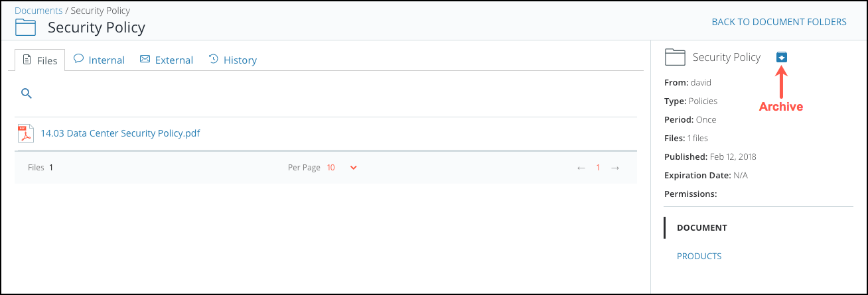868x295 pixels.
Task: Go to previous page arrow
Action: (581, 168)
